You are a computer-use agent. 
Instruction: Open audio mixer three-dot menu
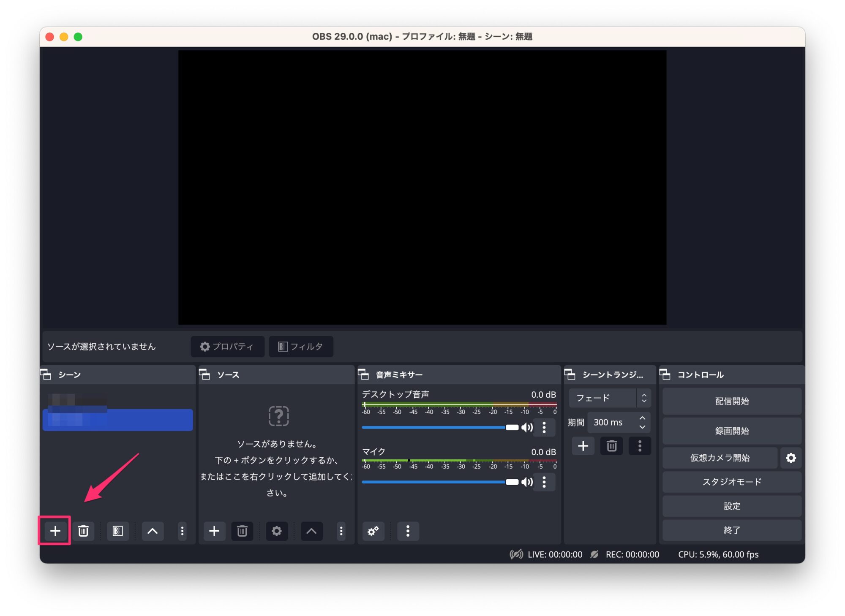pos(408,531)
